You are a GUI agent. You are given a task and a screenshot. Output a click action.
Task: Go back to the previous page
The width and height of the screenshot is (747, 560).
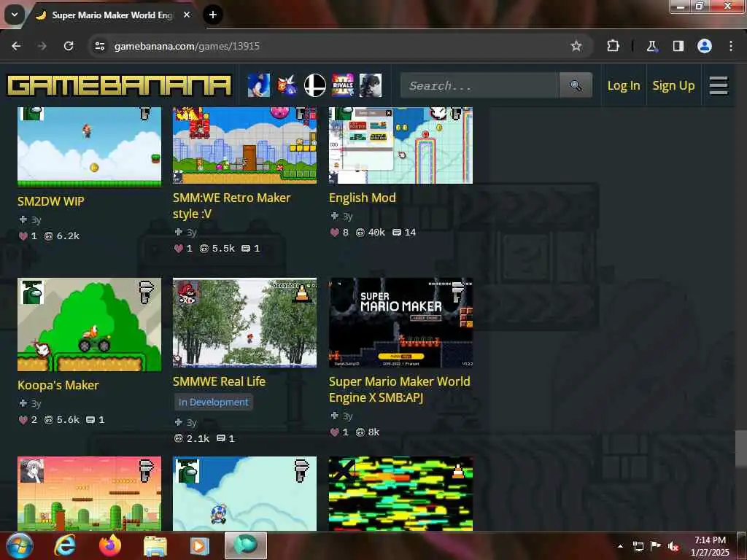coord(16,46)
